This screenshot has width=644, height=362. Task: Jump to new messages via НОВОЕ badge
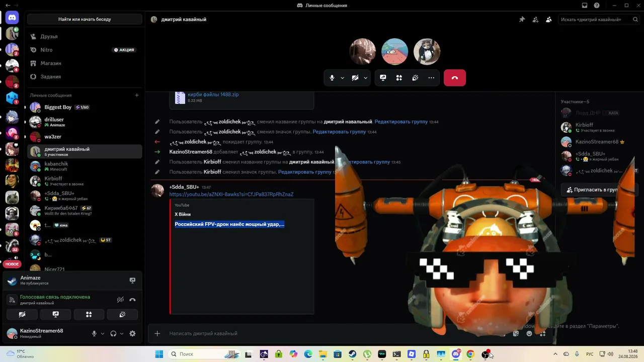12,264
